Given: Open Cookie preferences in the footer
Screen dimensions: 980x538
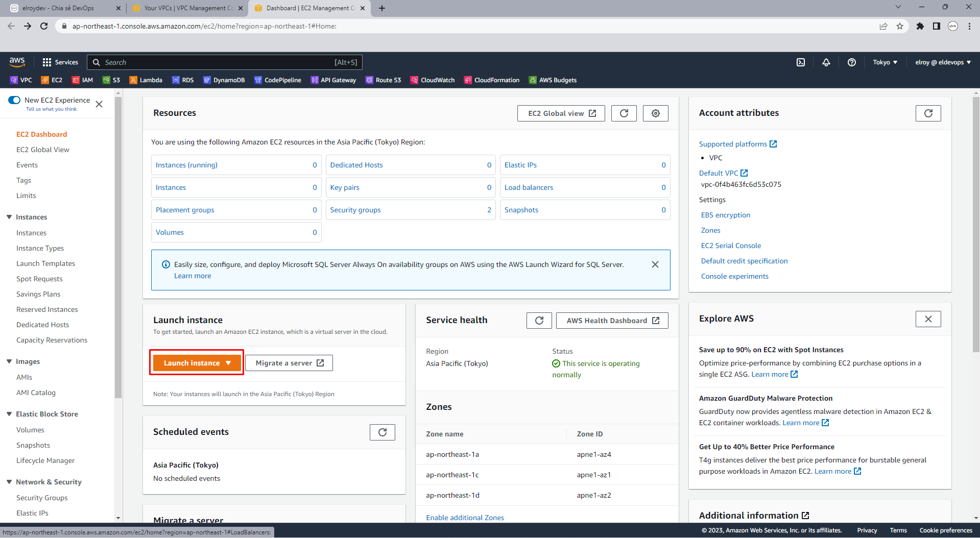Looking at the screenshot, I should [946, 530].
